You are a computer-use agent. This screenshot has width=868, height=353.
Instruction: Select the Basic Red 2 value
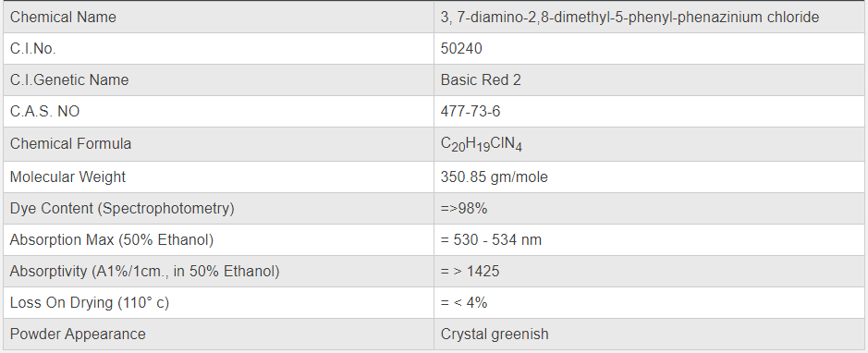[x=481, y=80]
